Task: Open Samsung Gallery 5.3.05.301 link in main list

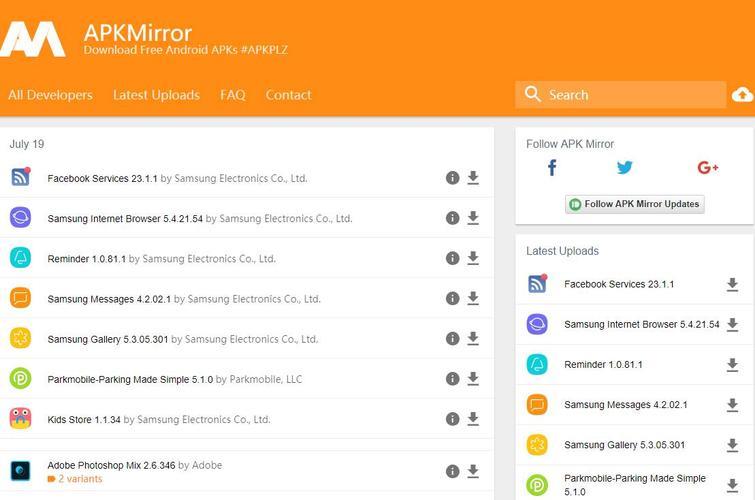Action: pyautogui.click(x=107, y=339)
